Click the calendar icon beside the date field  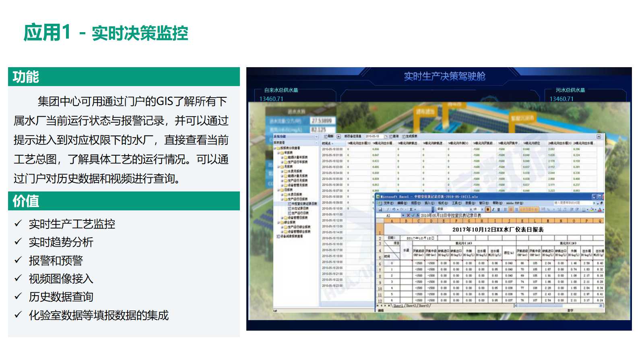pos(385,137)
